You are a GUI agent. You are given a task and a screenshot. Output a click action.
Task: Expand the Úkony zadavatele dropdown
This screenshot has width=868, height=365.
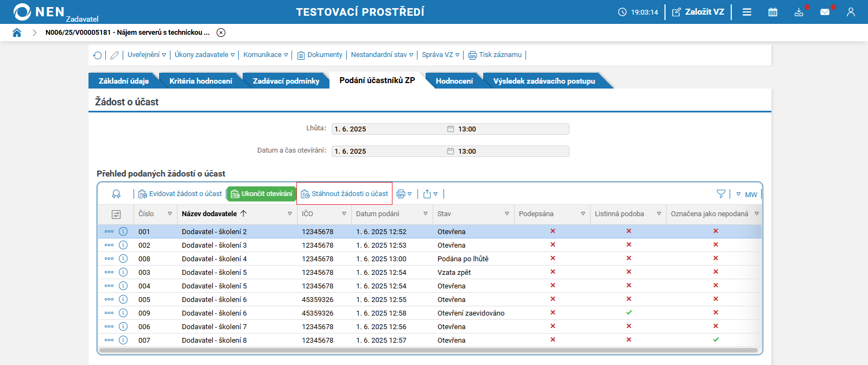pyautogui.click(x=205, y=55)
